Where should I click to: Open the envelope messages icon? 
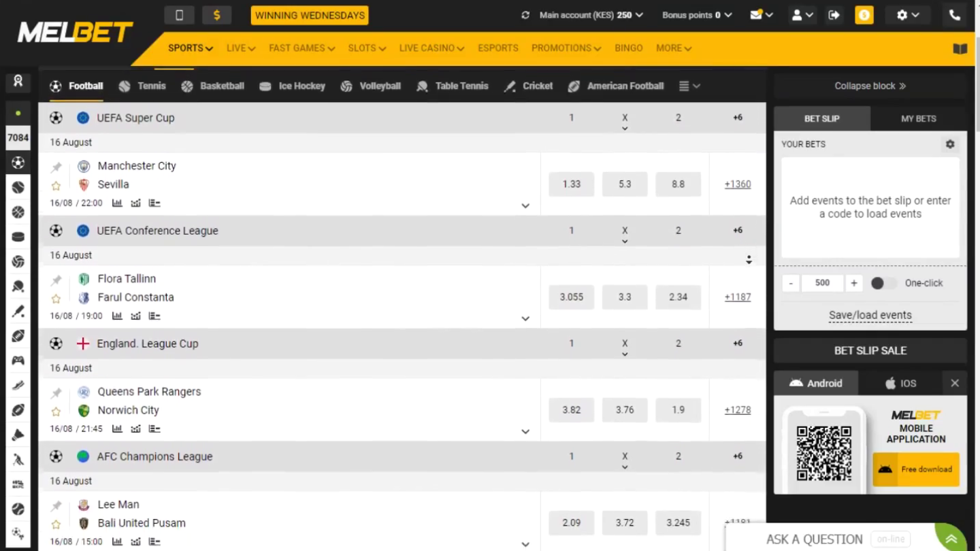(x=760, y=15)
